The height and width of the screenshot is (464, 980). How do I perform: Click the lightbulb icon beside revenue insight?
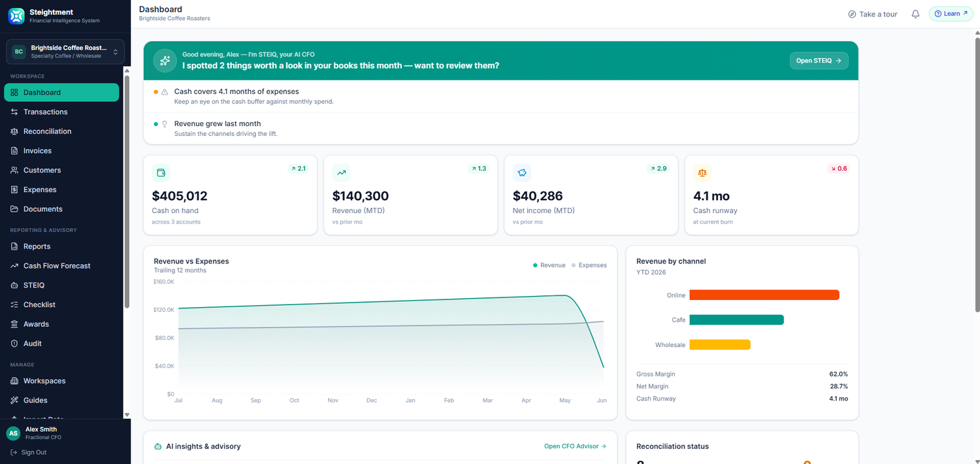165,124
